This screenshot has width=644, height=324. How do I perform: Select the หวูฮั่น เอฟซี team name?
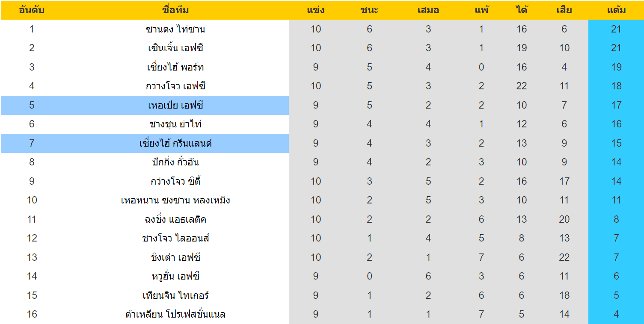tap(175, 276)
